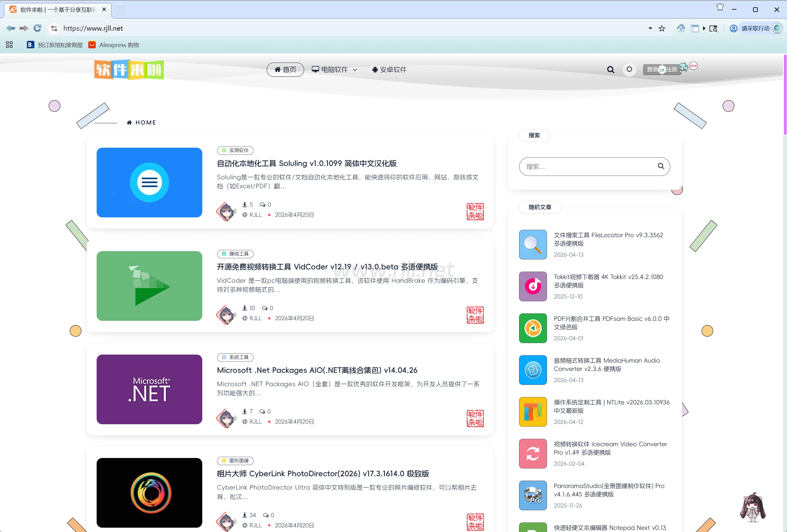787x532 pixels.
Task: Go to the 首页 nav item
Action: [285, 69]
